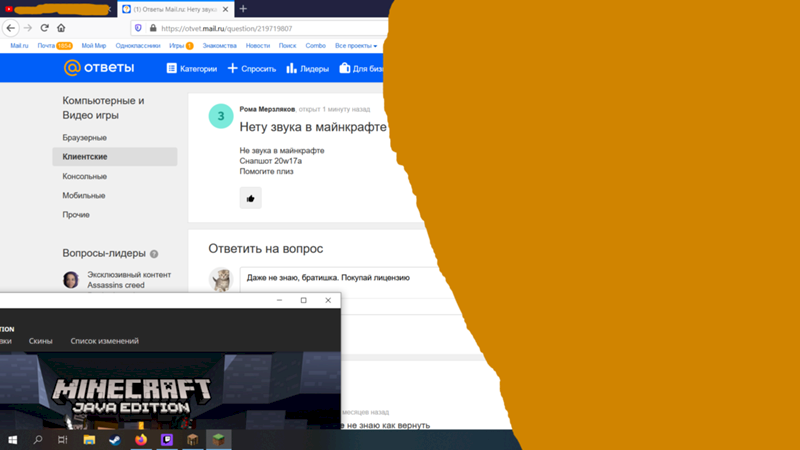Open Twitch from the taskbar
Viewport: 800px width, 450px height.
point(167,440)
